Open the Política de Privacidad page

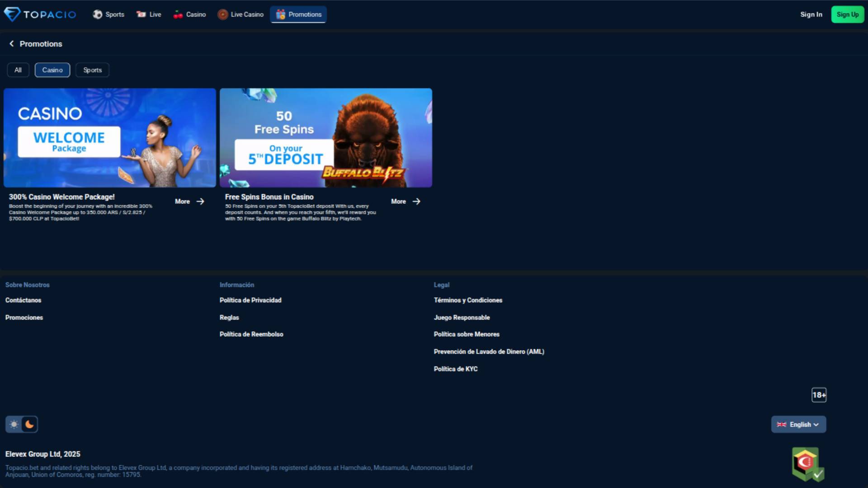pos(250,300)
